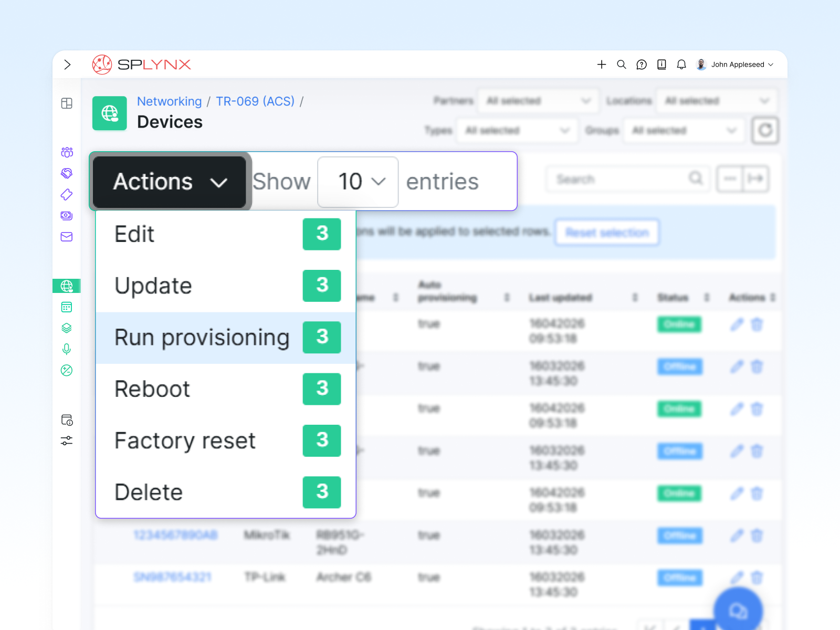Click the refresh icon next to Groups filter
840x630 pixels.
pos(765,130)
